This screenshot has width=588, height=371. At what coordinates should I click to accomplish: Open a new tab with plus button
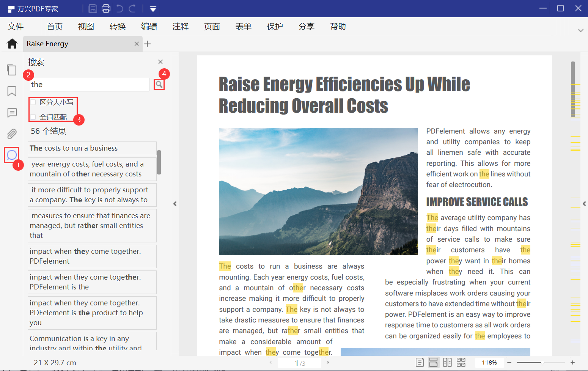tap(148, 44)
